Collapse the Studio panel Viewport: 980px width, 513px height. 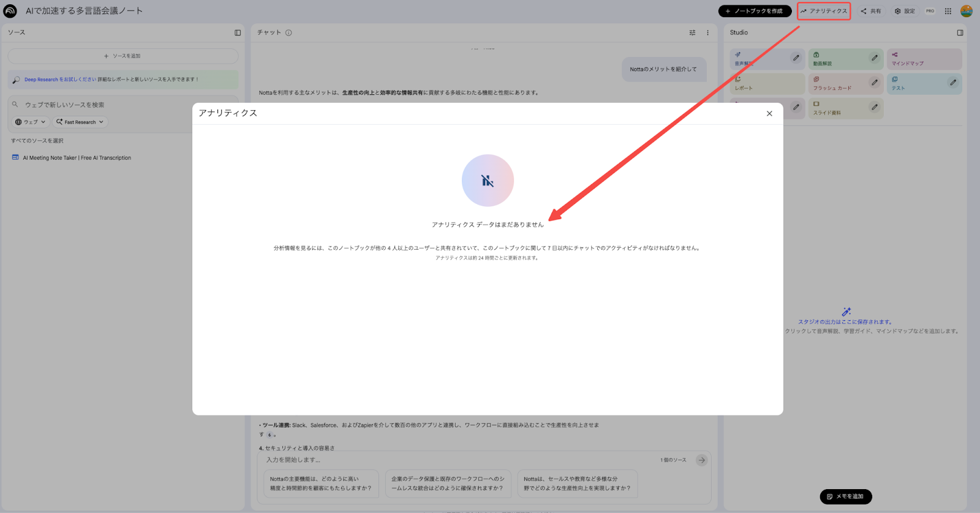tap(960, 32)
